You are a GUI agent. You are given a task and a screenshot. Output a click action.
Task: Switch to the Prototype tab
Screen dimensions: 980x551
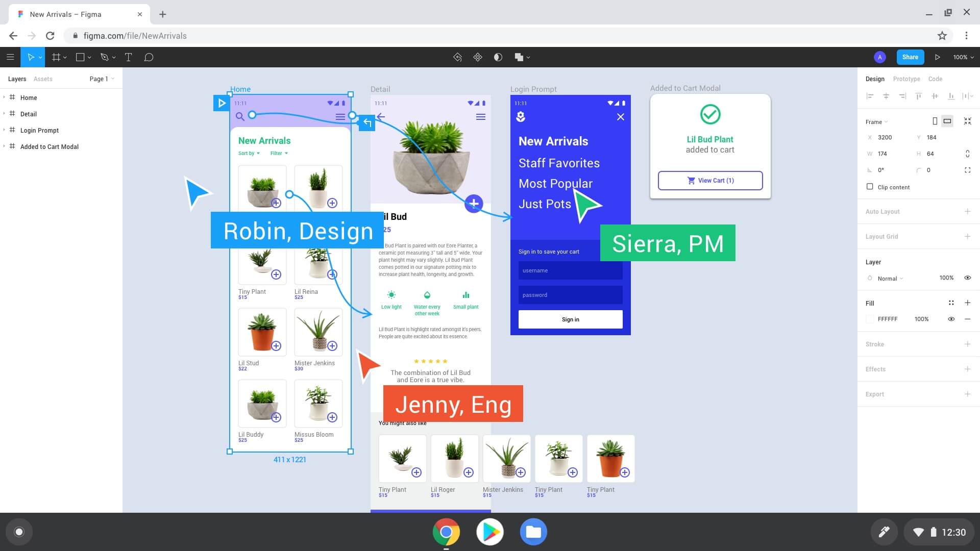pos(906,79)
